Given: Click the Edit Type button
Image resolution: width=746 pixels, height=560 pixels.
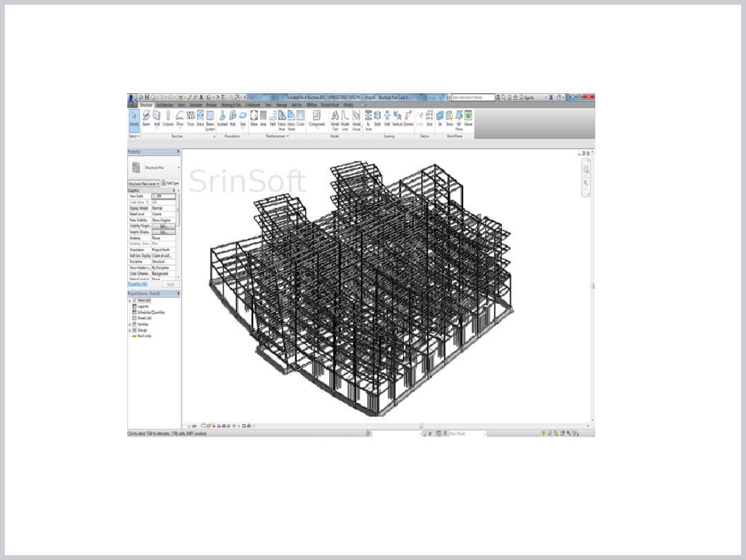Looking at the screenshot, I should click(170, 183).
